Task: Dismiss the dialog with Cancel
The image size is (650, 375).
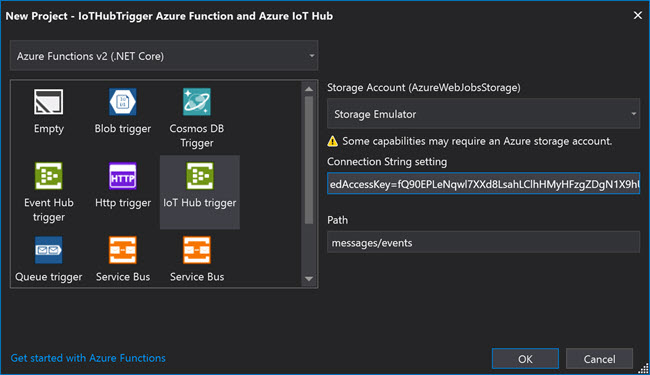Action: [599, 359]
